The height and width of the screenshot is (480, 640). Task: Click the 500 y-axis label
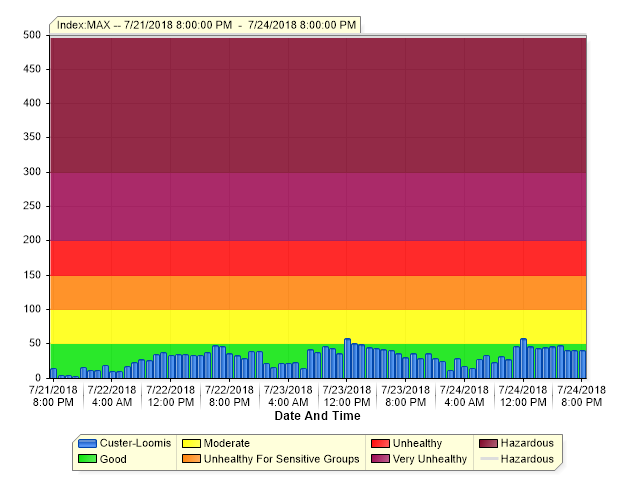point(32,35)
